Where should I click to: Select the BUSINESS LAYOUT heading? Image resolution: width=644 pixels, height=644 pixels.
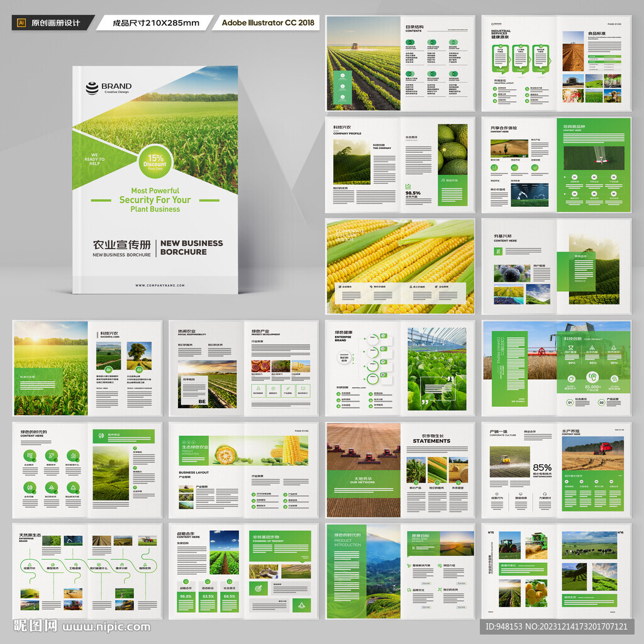(194, 472)
